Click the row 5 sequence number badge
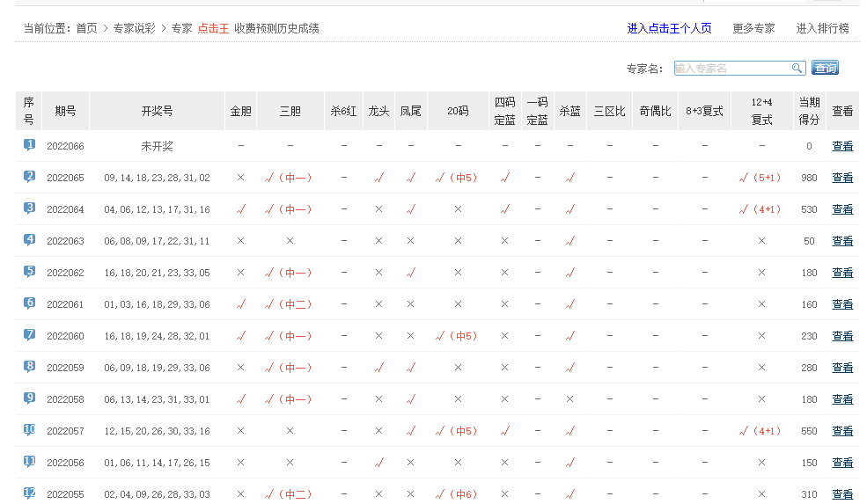This screenshot has width=867, height=504. pos(29,272)
